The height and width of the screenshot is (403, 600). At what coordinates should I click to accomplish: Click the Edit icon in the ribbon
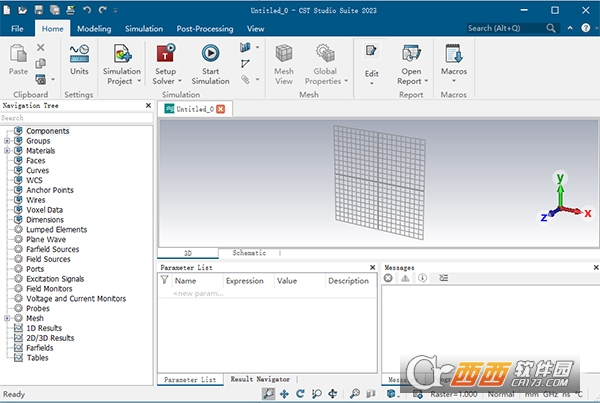click(x=371, y=51)
